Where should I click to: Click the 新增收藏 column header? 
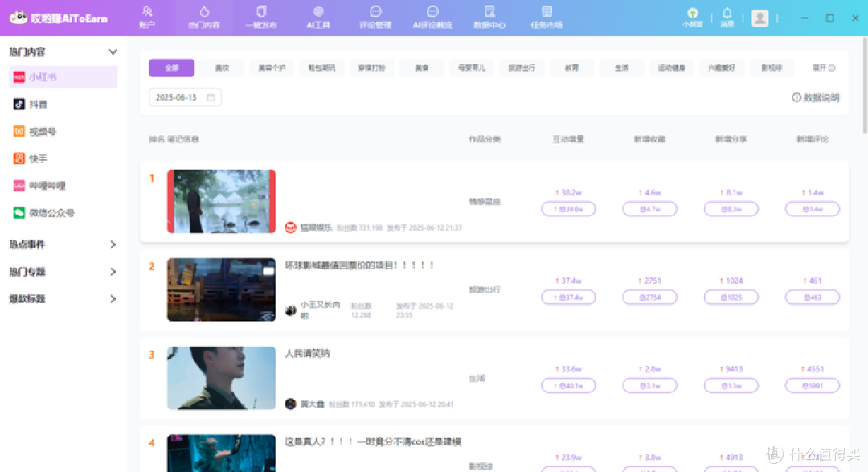coord(649,139)
